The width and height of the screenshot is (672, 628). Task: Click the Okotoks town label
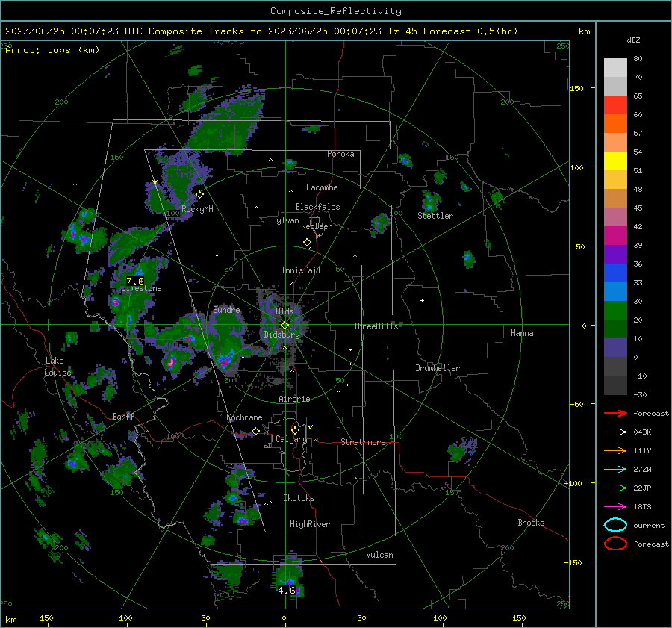point(299,498)
